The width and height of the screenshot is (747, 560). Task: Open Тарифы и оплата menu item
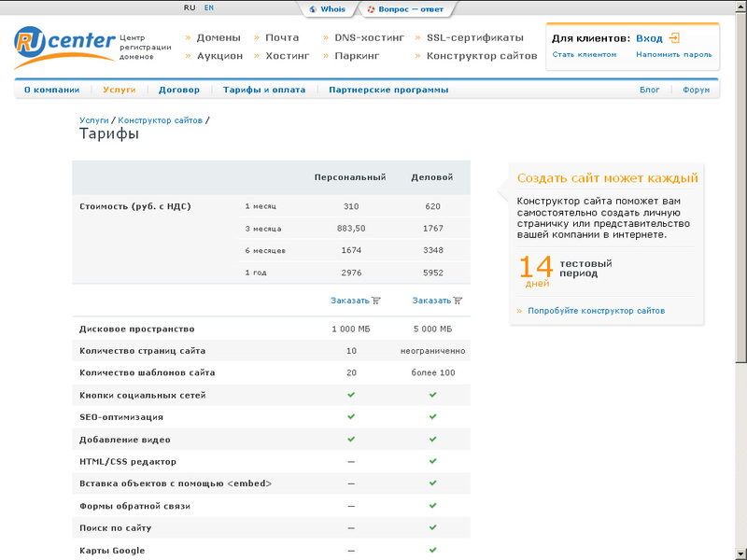click(264, 90)
